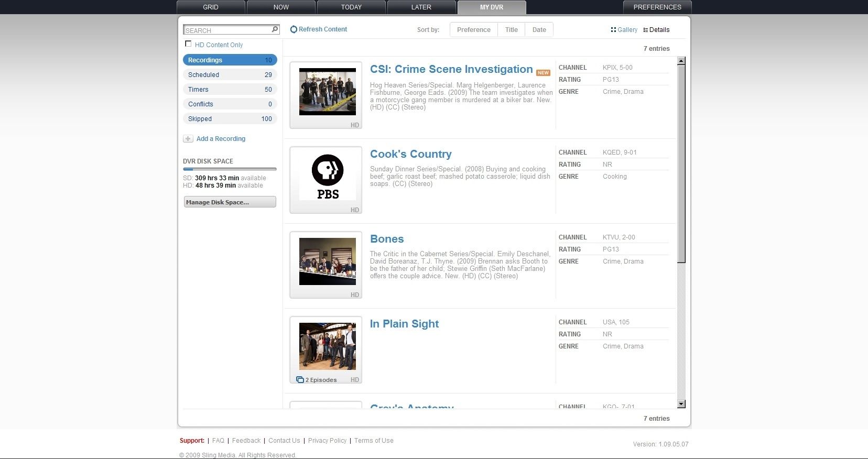
Task: Click the scrollbar up arrow
Action: (x=681, y=61)
